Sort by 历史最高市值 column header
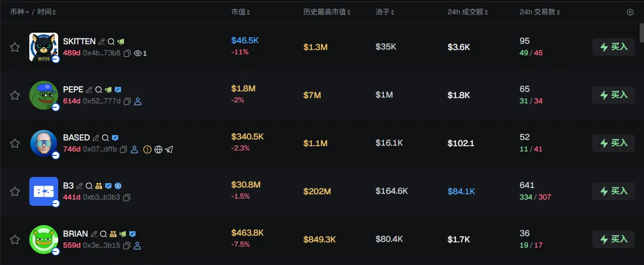The width and height of the screenshot is (644, 265). (327, 12)
